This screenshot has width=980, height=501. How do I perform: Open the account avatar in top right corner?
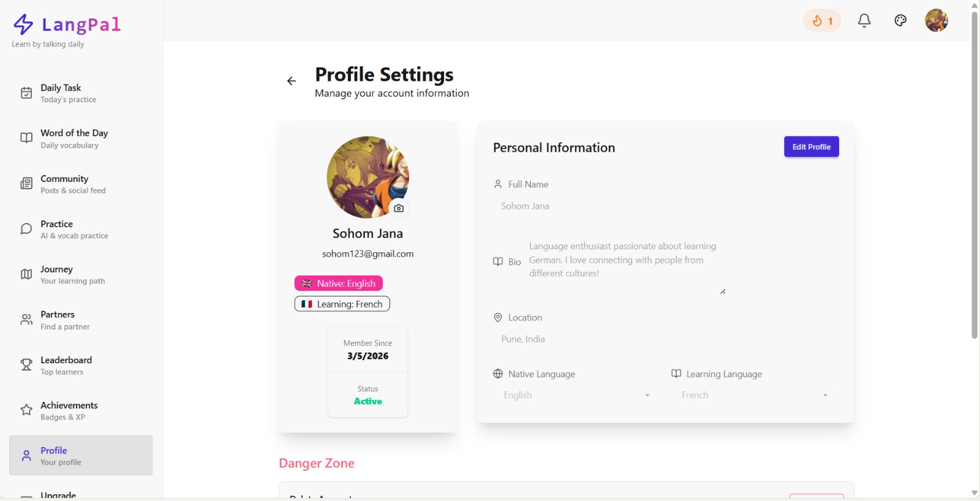936,20
